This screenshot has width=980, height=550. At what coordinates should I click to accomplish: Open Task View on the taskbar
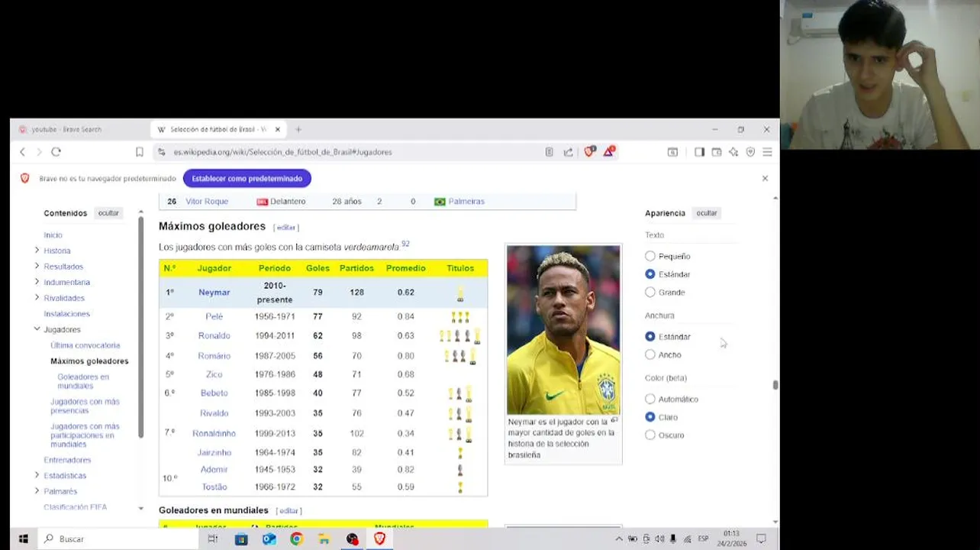click(x=213, y=539)
